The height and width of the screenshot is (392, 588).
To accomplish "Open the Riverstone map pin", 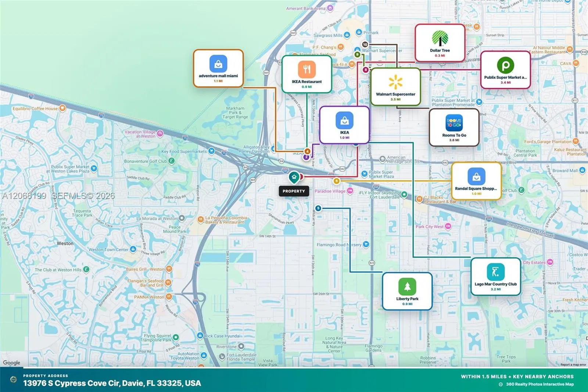I will coord(241,346).
